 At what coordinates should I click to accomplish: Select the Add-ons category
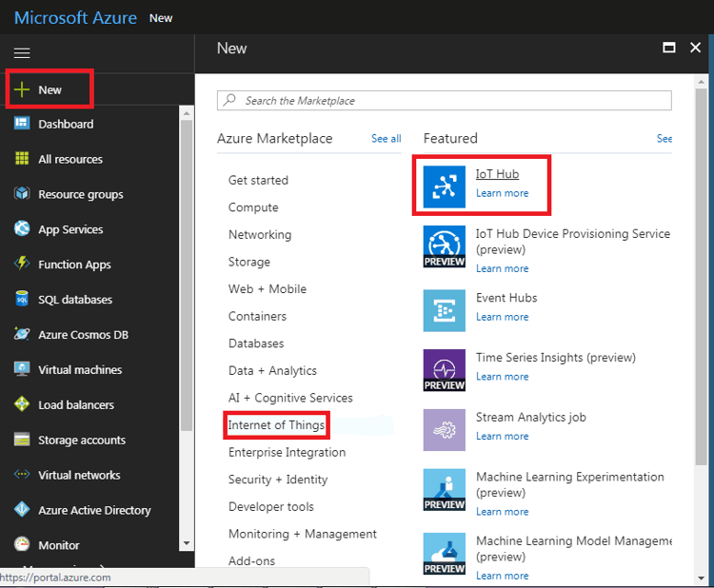252,561
